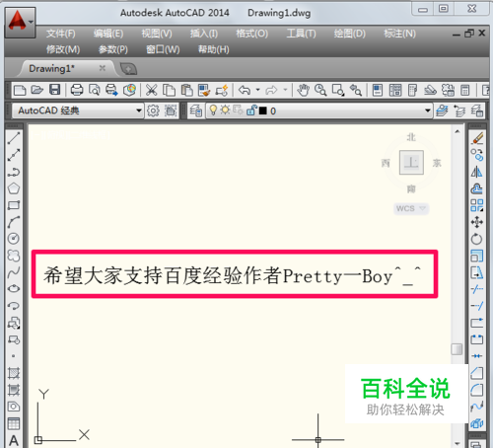Image resolution: width=493 pixels, height=448 pixels.
Task: Select the Match Properties brush icon
Action: click(x=204, y=90)
